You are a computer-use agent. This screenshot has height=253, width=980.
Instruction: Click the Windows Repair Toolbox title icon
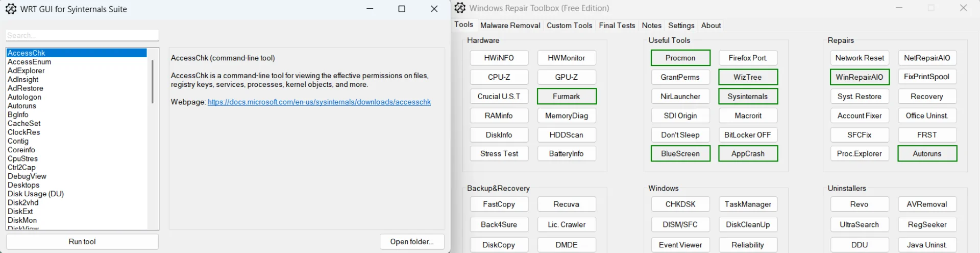(460, 8)
